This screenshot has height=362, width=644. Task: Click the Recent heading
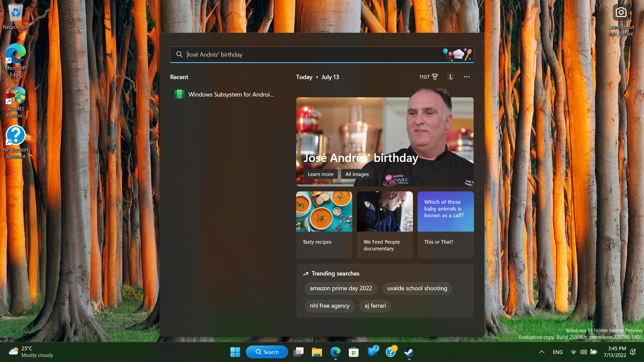pyautogui.click(x=179, y=77)
